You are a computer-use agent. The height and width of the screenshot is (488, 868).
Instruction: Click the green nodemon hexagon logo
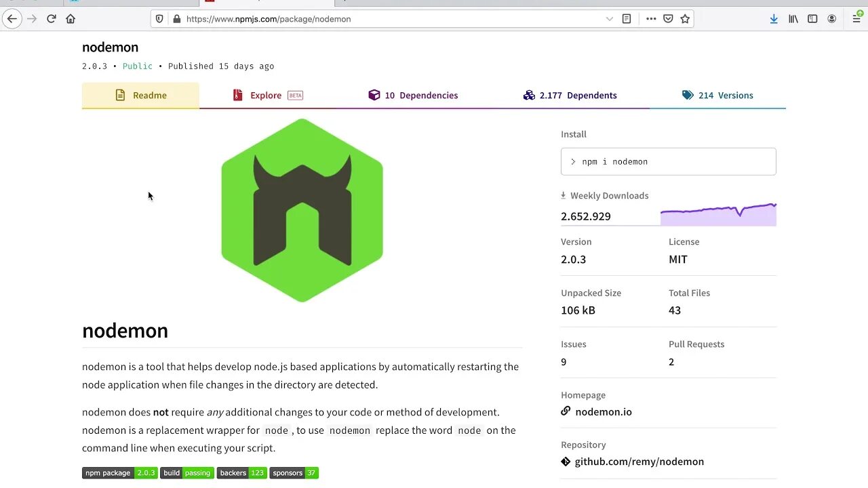point(302,210)
